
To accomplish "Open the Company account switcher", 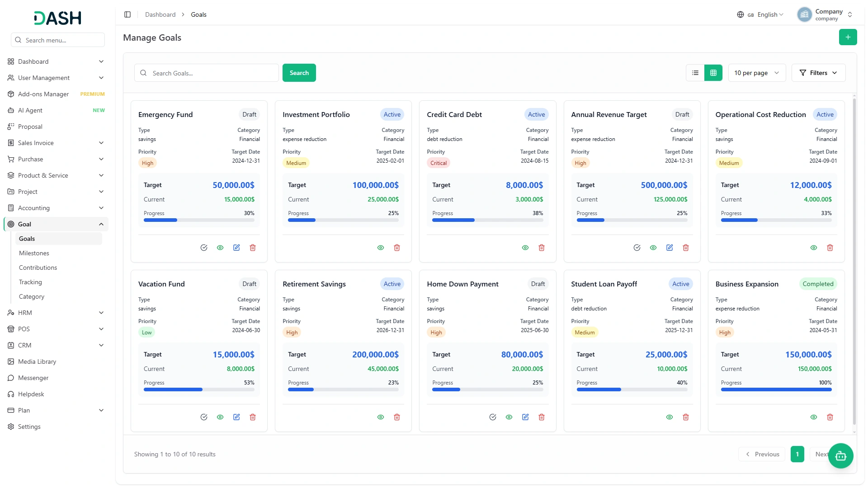I will click(825, 14).
